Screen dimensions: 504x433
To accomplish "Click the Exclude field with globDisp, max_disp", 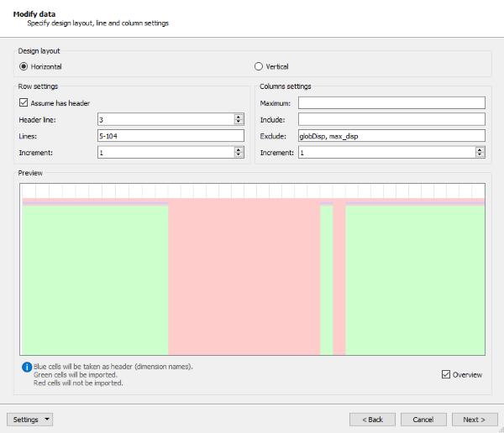I will click(x=391, y=136).
